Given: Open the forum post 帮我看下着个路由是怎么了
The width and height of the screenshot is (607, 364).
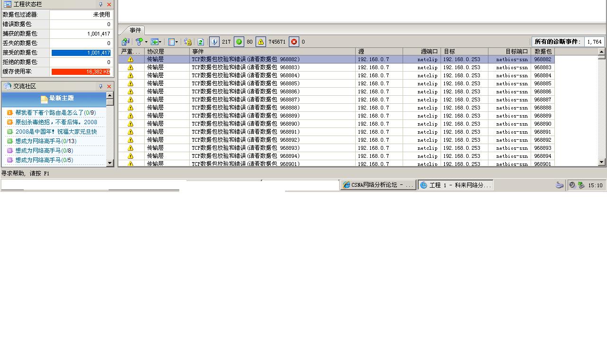Looking at the screenshot, I should tap(49, 113).
